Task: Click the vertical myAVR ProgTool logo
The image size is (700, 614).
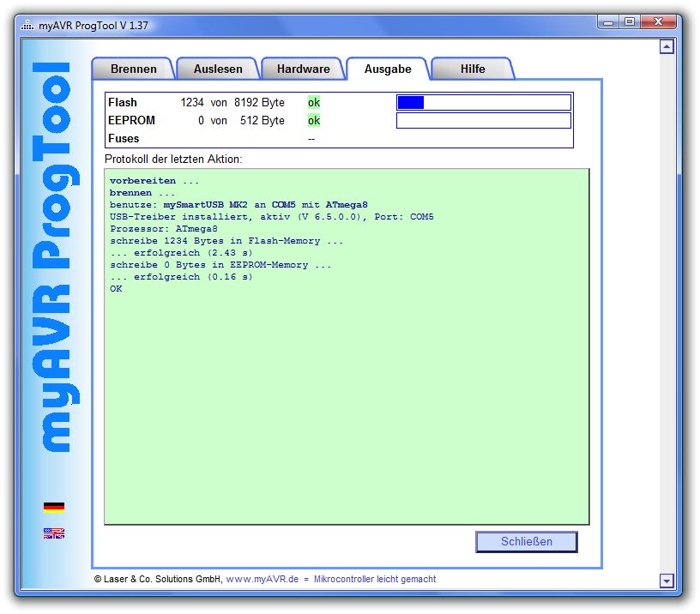Action: (x=53, y=257)
